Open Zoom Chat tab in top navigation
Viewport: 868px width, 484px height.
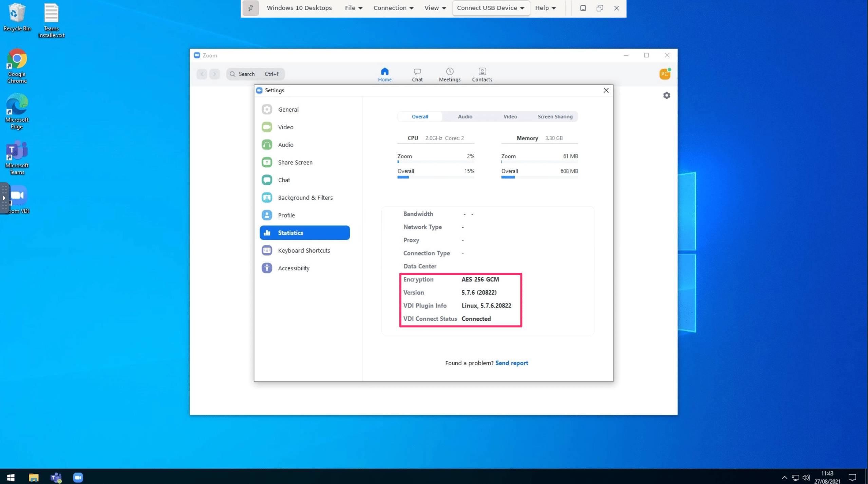click(x=417, y=75)
